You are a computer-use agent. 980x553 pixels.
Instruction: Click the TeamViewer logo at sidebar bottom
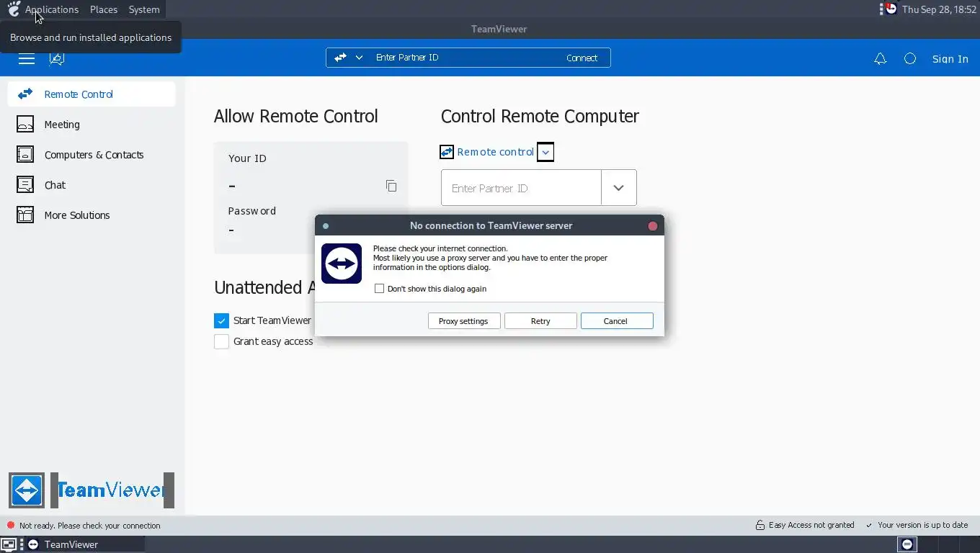click(x=27, y=491)
